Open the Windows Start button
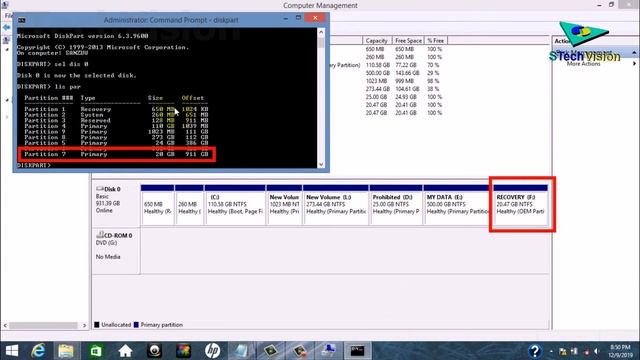The image size is (640, 360). pyautogui.click(x=12, y=351)
